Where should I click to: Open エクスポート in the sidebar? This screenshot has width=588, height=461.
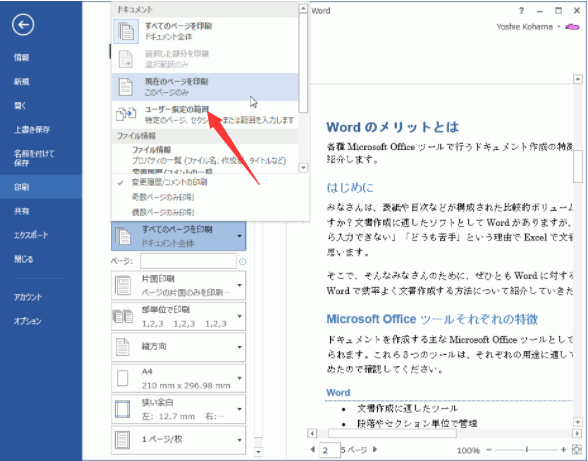pos(31,235)
